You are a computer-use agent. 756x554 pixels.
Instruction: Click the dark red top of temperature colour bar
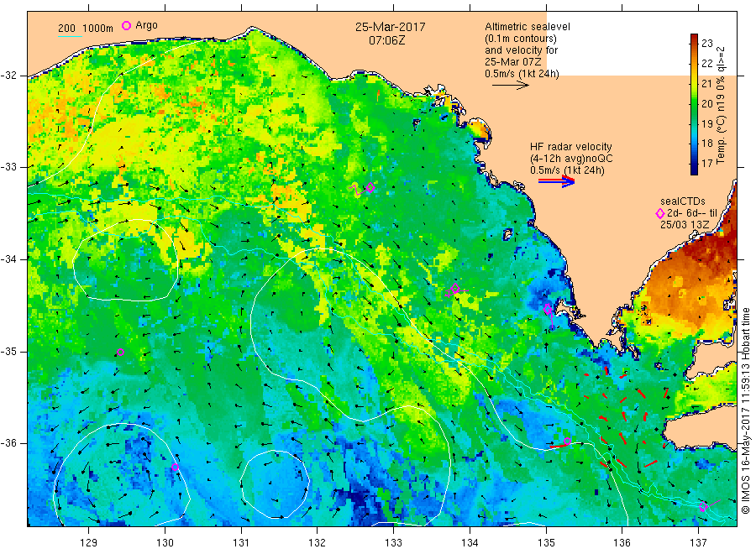694,39
